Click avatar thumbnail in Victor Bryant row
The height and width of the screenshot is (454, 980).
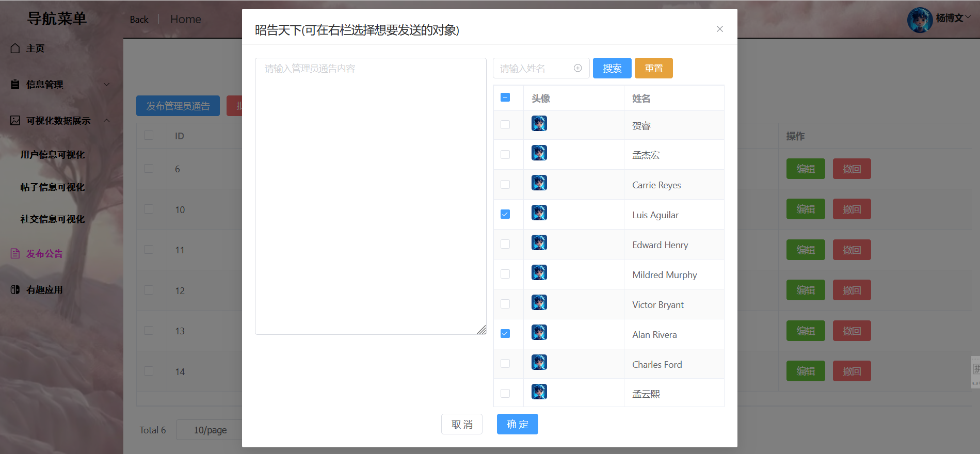(539, 302)
